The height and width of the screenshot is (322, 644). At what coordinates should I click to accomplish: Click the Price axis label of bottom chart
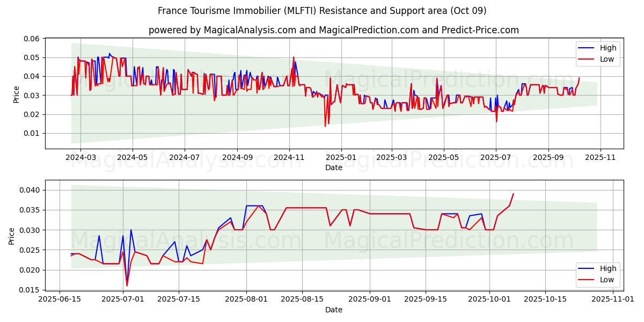pos(12,236)
